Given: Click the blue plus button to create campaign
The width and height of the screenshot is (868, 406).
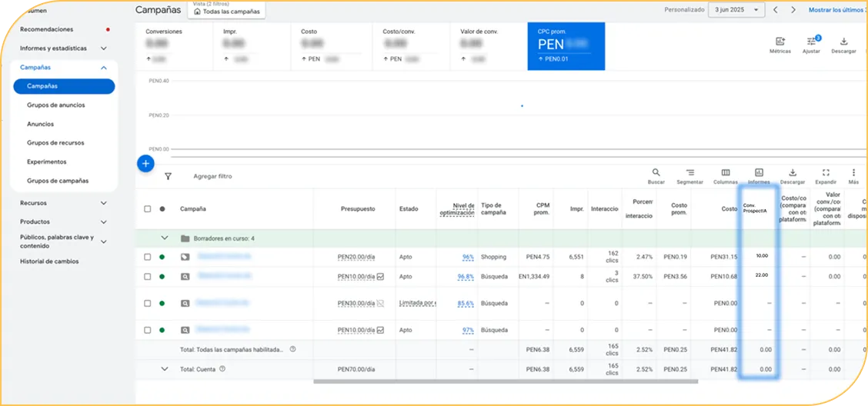Looking at the screenshot, I should 145,163.
